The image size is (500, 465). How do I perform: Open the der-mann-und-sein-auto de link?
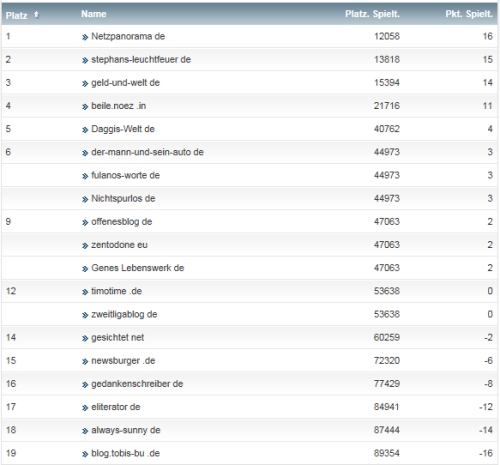pyautogui.click(x=147, y=152)
